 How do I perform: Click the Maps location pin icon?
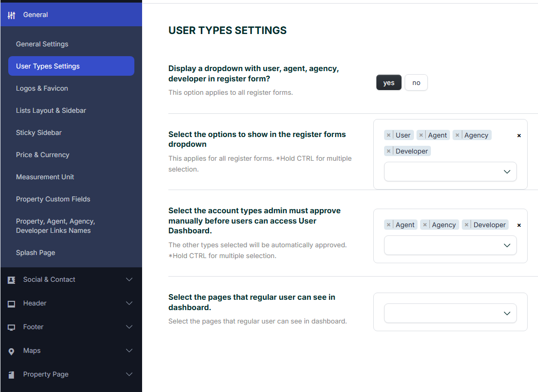[x=11, y=351]
